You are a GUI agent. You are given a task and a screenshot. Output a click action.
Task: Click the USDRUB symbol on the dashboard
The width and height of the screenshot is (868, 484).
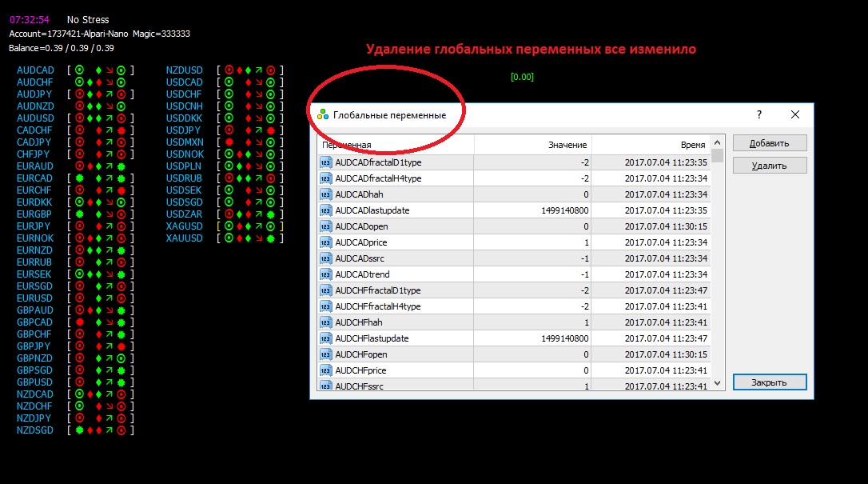pos(184,178)
